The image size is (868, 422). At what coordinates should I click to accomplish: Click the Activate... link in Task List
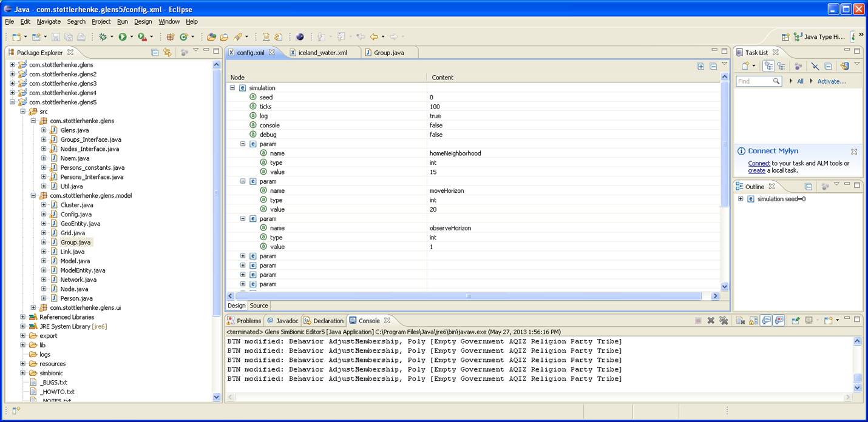[x=832, y=81]
